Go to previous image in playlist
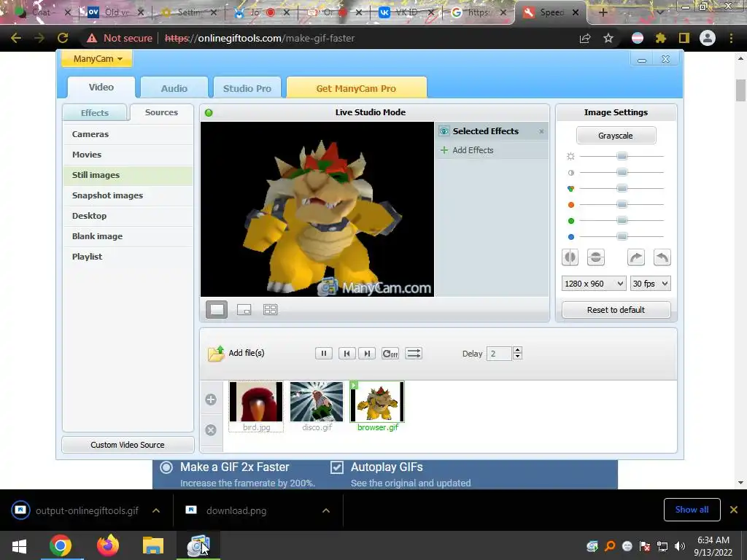Viewport: 747px width, 560px height. (x=347, y=354)
